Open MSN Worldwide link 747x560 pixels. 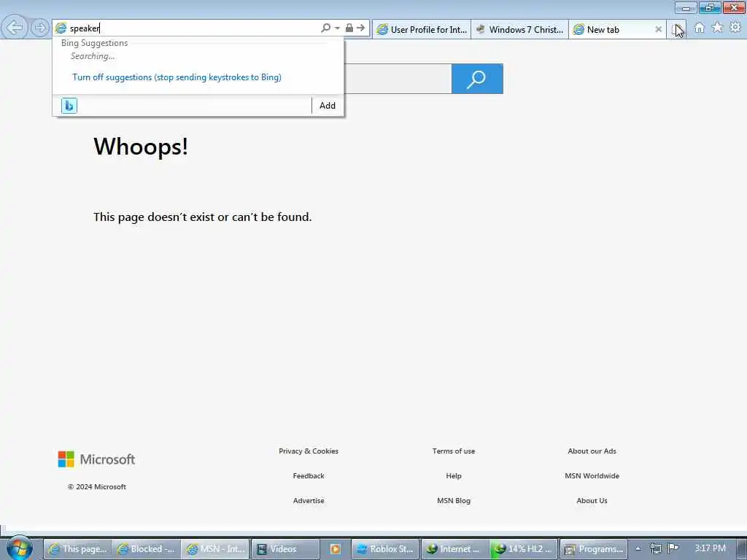592,475
